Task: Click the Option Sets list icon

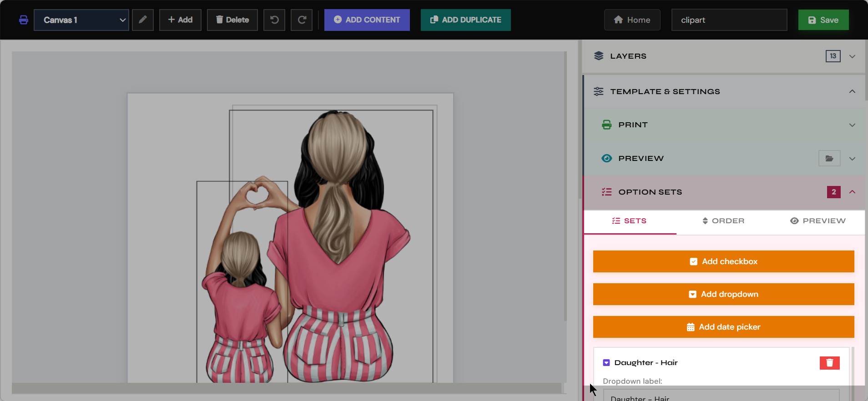Action: 607,192
